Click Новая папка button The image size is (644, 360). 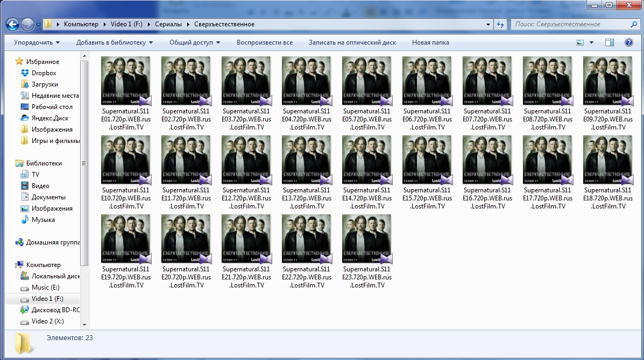click(x=430, y=42)
